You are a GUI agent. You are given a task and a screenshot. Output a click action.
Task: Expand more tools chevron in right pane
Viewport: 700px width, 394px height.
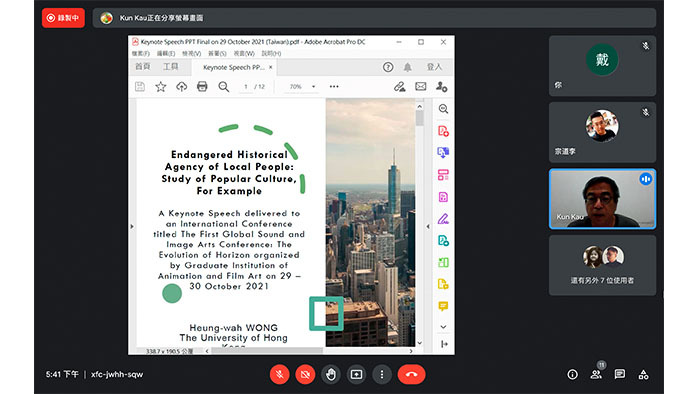pos(443,327)
